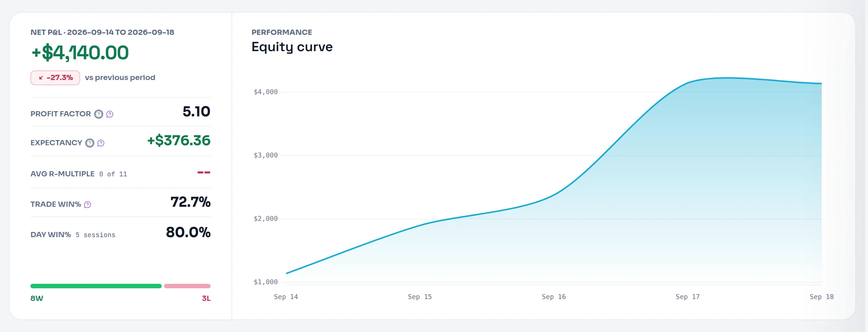Click the 'vs previous period' label
The height and width of the screenshot is (332, 868).
pos(120,78)
